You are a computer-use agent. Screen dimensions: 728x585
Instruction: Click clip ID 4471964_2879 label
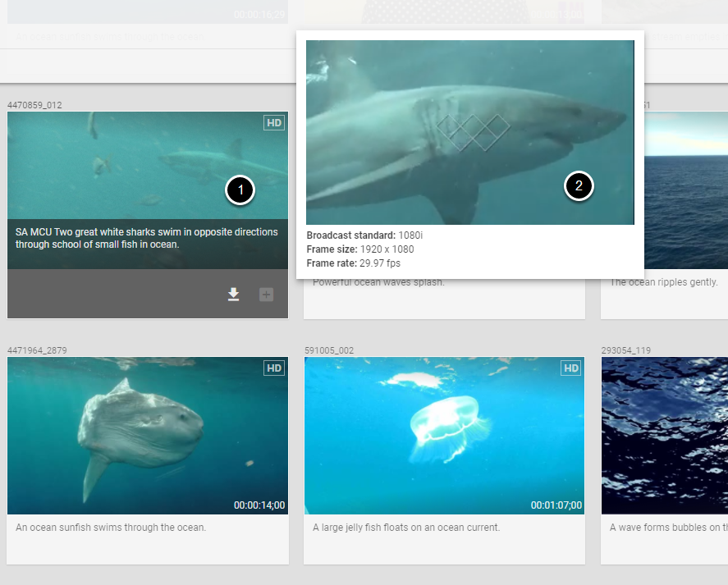[x=37, y=350]
